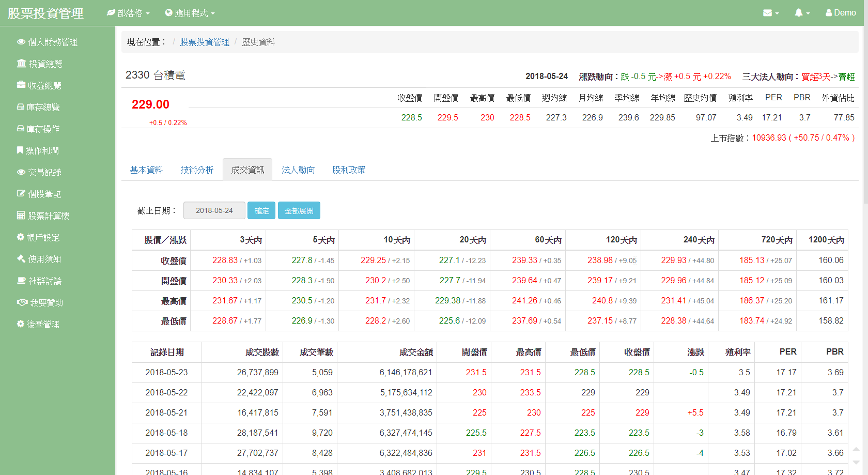Click the calculator icon beside 股票計算機

[x=21, y=216]
